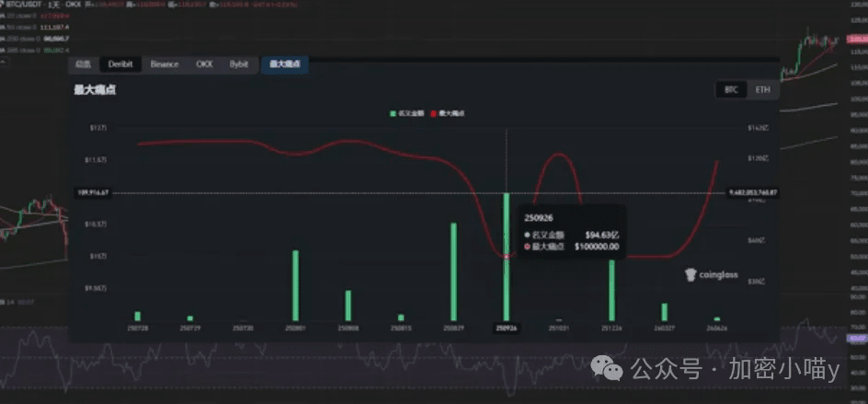The width and height of the screenshot is (868, 404).
Task: Switch to the Bybit tab
Action: click(x=238, y=64)
